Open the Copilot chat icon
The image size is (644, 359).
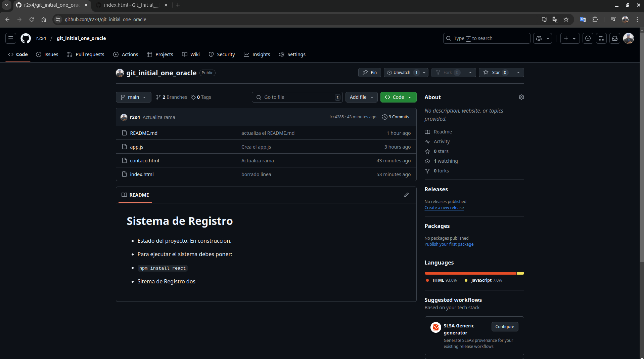click(x=539, y=38)
